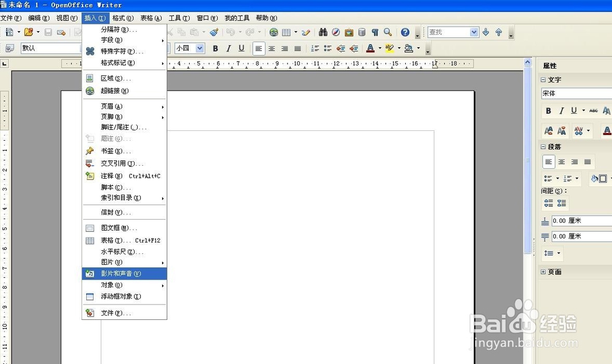The width and height of the screenshot is (612, 364).
Task: Click the Find Previous up arrow
Action: tap(499, 32)
